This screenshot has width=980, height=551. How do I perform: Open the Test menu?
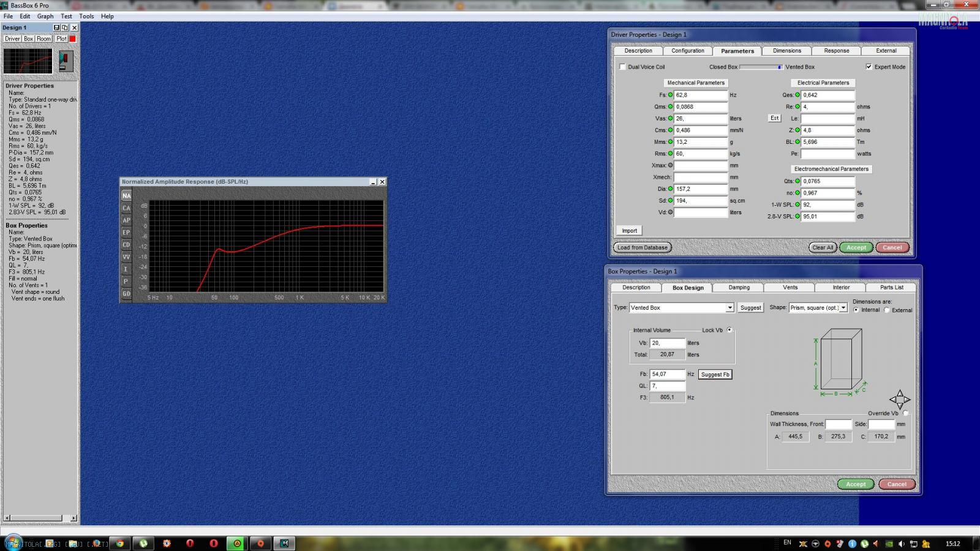tap(66, 17)
